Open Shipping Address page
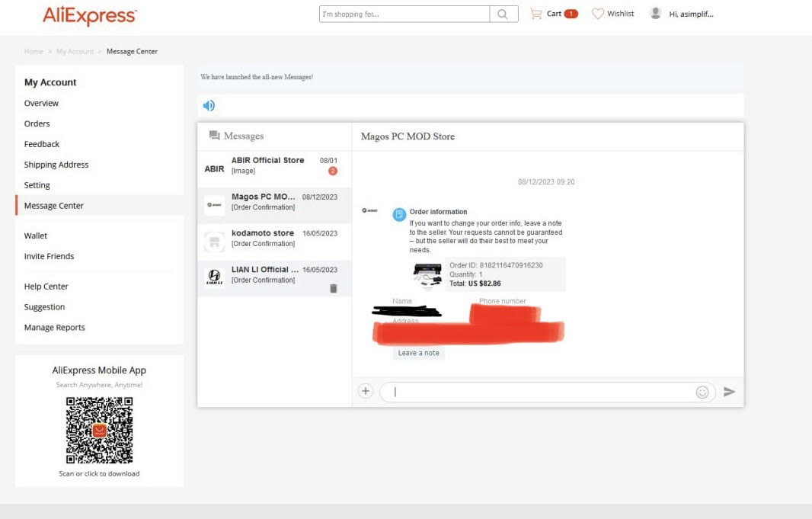The width and height of the screenshot is (812, 519). tap(56, 165)
